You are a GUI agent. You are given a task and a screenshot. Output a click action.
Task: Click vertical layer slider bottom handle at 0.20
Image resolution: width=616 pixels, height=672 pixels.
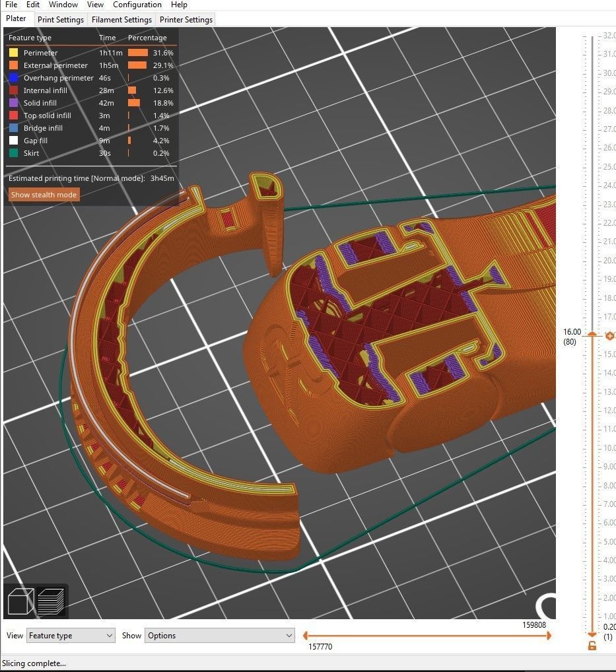[x=592, y=634]
